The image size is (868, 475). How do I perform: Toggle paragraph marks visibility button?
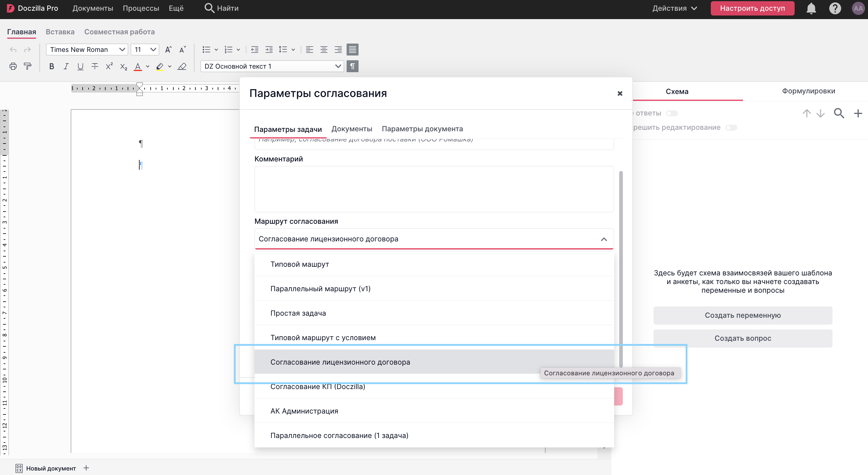pos(352,67)
